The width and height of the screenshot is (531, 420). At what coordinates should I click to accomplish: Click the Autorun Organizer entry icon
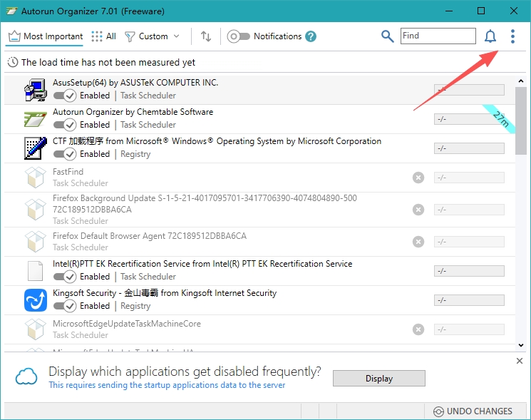[x=36, y=119]
